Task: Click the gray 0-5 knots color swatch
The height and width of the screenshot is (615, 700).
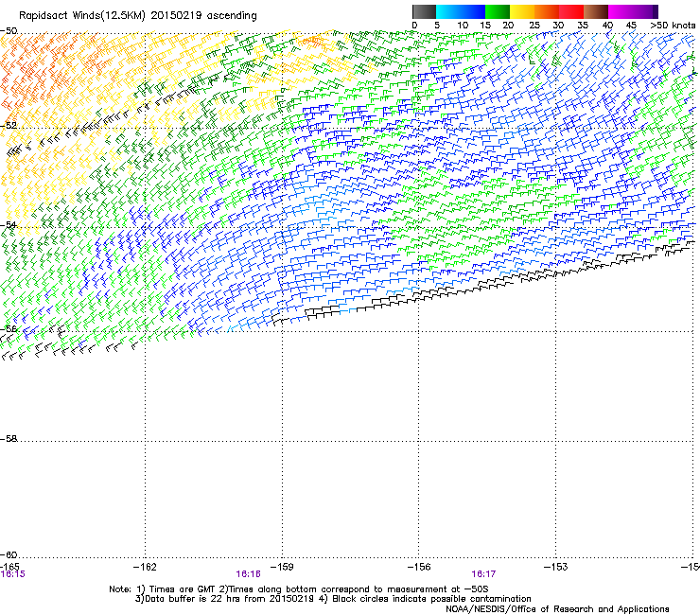Action: (424, 11)
